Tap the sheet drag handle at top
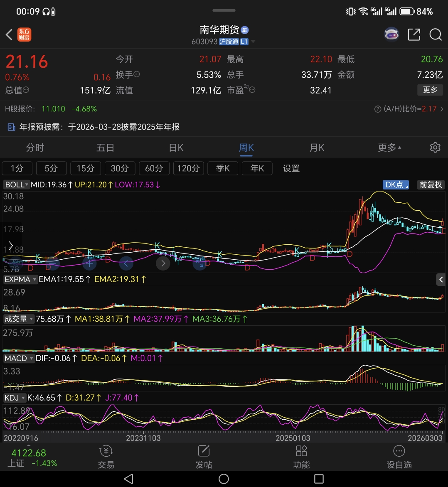448x487 pixels. (x=224, y=10)
